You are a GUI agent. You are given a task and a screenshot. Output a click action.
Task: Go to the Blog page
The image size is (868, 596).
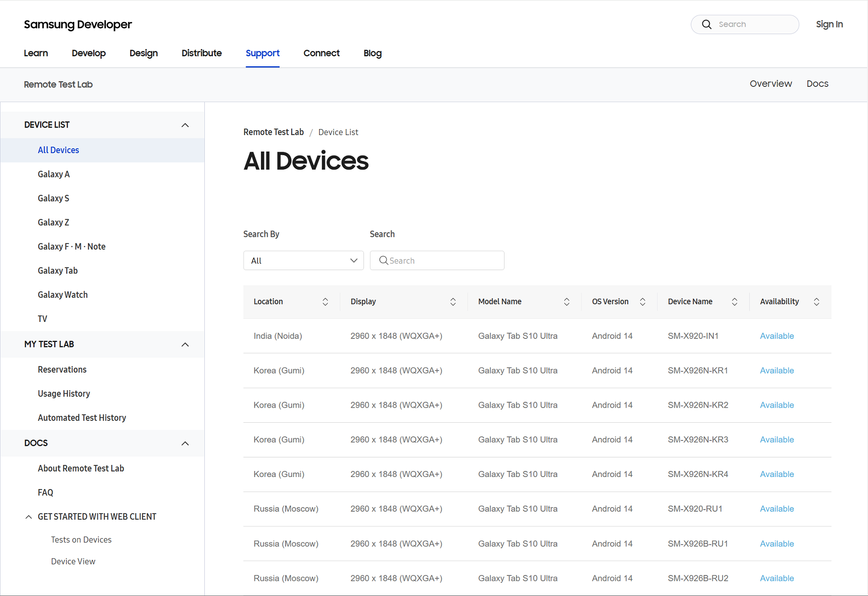(x=373, y=53)
